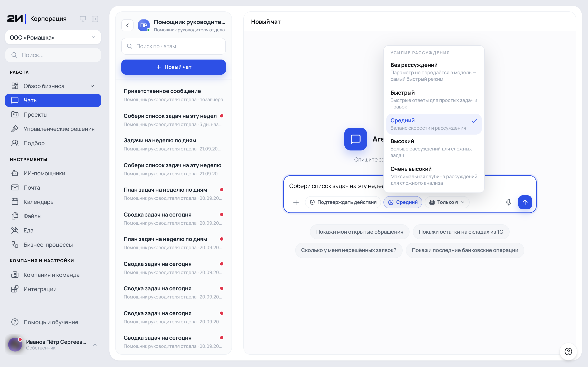Click the Новый чат button

(x=173, y=67)
